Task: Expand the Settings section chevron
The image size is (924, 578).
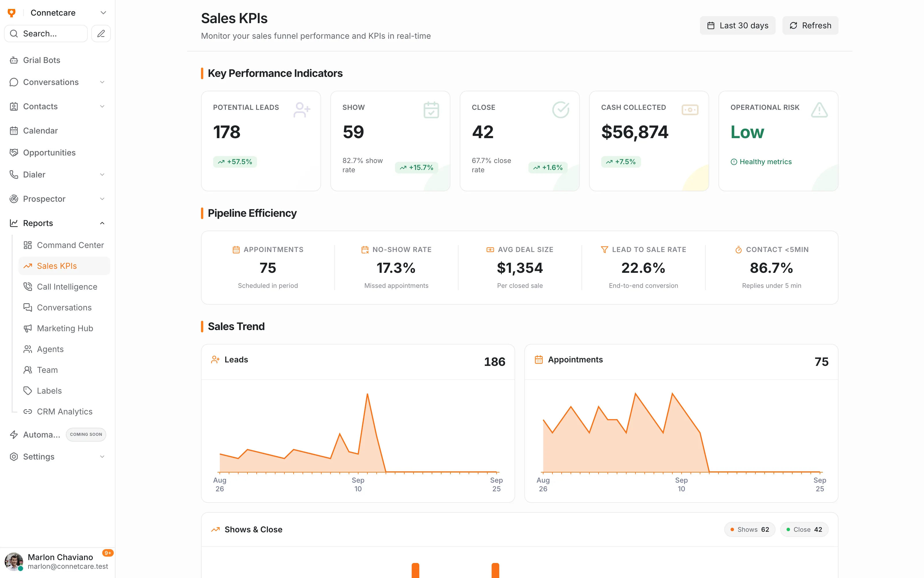Action: (102, 457)
